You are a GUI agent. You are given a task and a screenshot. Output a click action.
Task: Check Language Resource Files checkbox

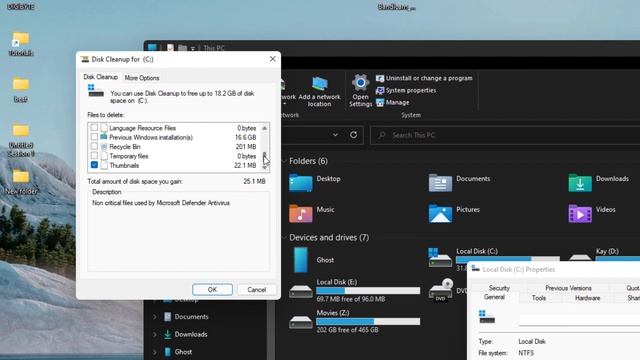94,128
